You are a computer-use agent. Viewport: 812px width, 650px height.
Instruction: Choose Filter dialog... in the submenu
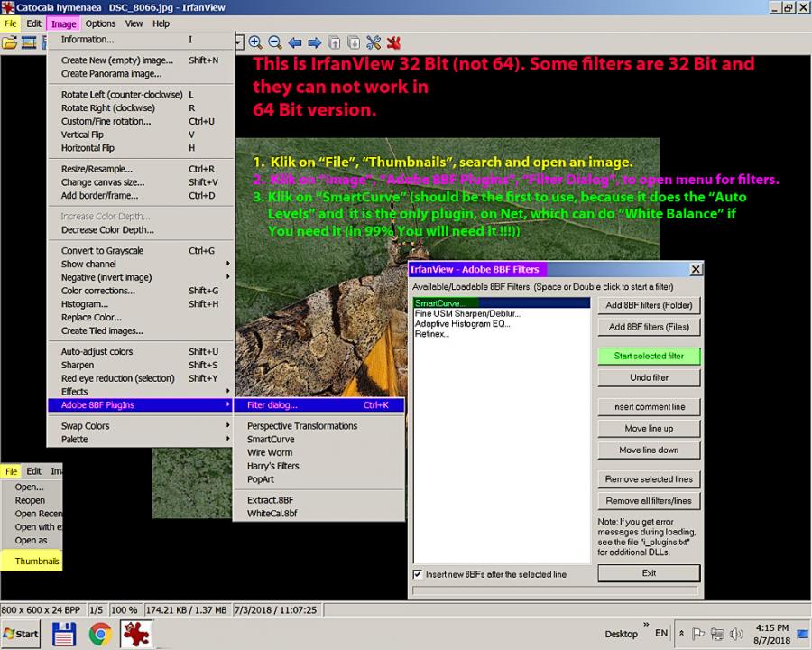[x=318, y=405]
